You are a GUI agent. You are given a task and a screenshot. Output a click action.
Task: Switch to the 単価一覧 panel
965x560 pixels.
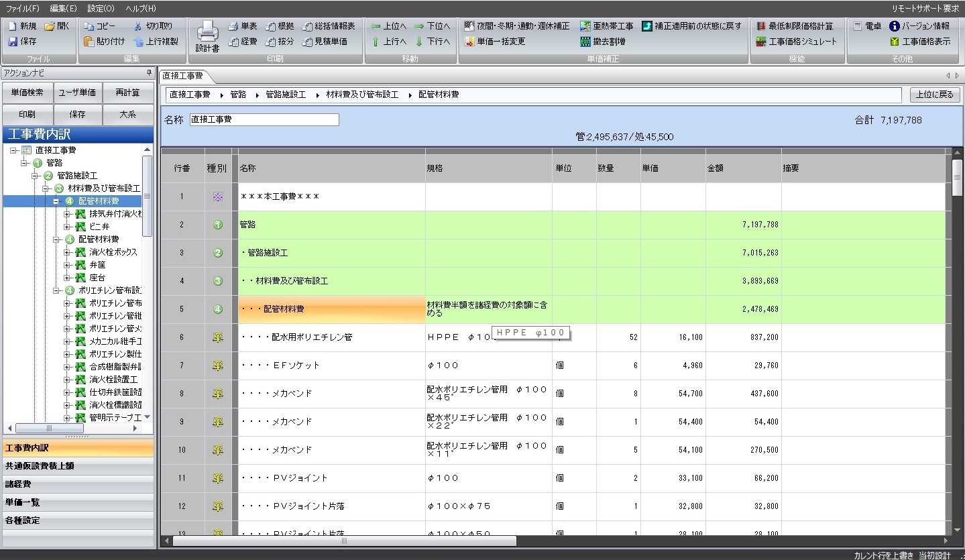(x=78, y=502)
